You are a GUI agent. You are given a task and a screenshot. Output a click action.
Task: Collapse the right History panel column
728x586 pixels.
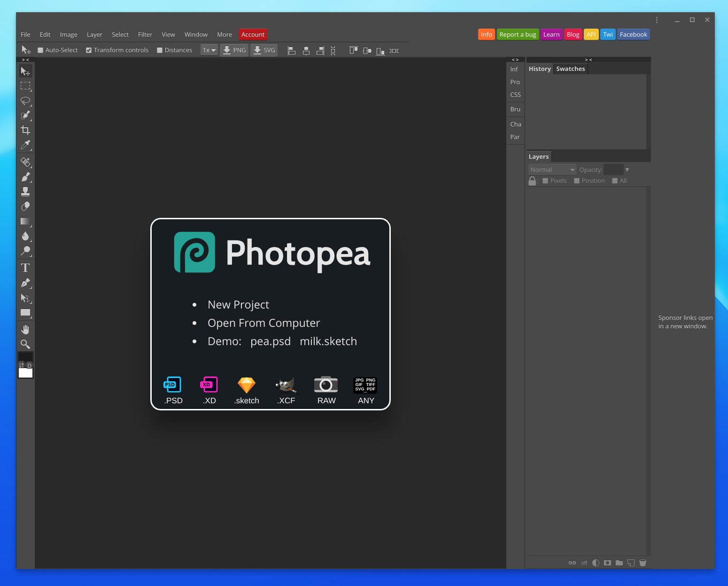pos(589,60)
